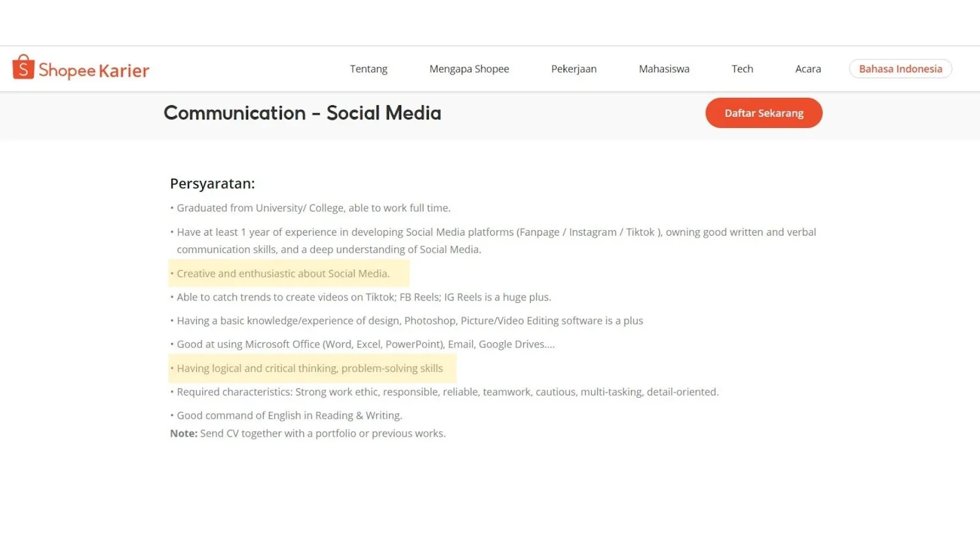Select the Persyaratan heading

(213, 183)
